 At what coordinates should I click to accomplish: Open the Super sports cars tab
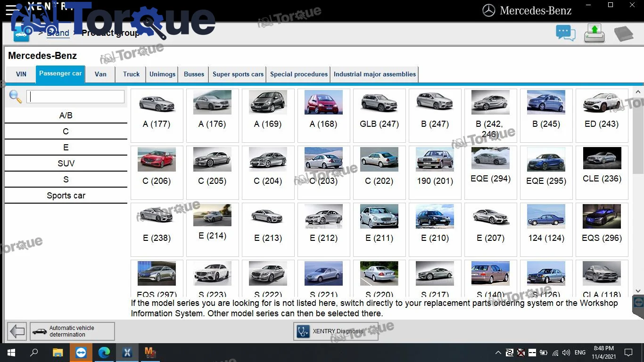(x=238, y=74)
